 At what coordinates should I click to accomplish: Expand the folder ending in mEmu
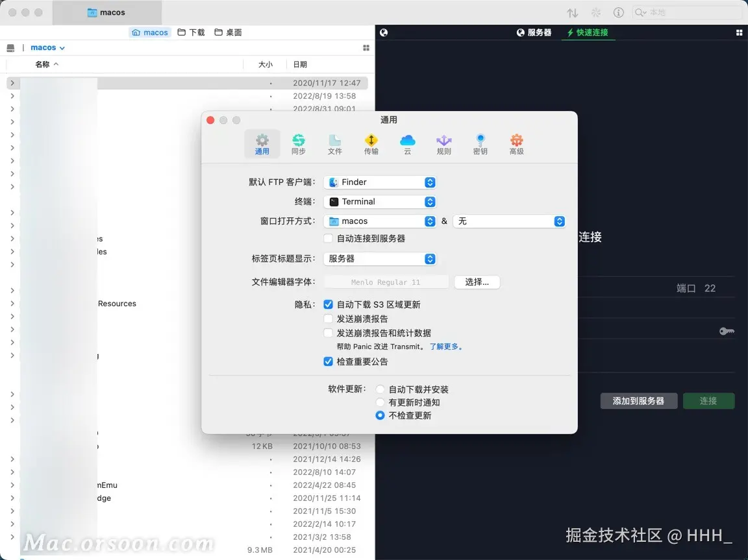point(12,485)
